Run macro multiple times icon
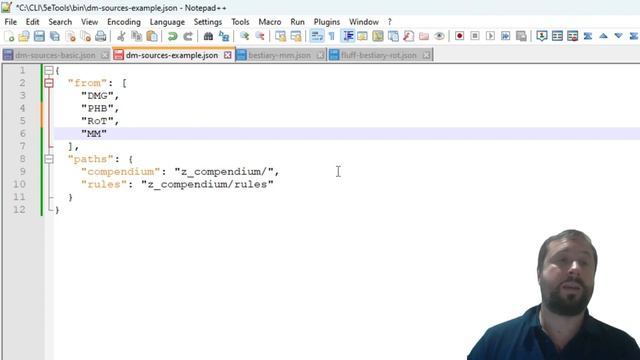The height and width of the screenshot is (360, 640). click(x=505, y=36)
